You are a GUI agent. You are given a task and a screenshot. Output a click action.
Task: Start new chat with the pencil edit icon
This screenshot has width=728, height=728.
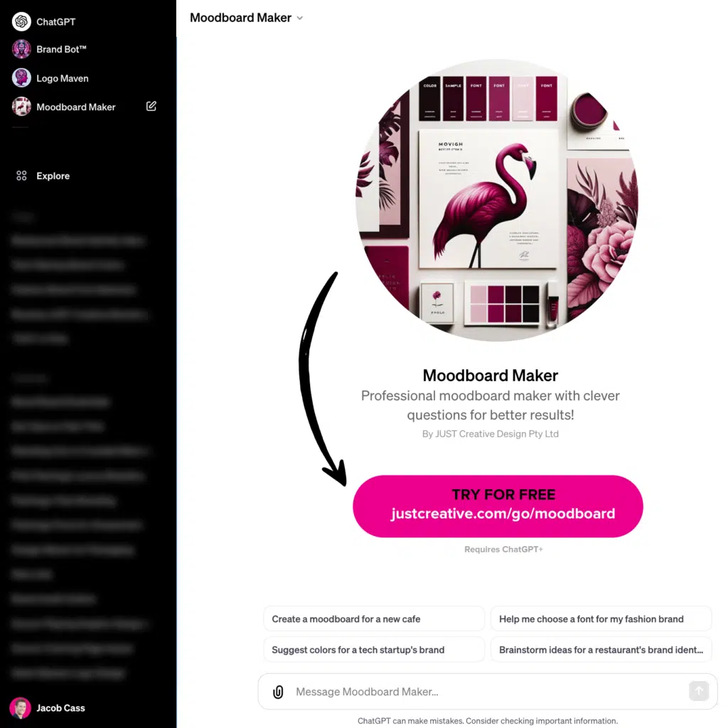pos(151,107)
